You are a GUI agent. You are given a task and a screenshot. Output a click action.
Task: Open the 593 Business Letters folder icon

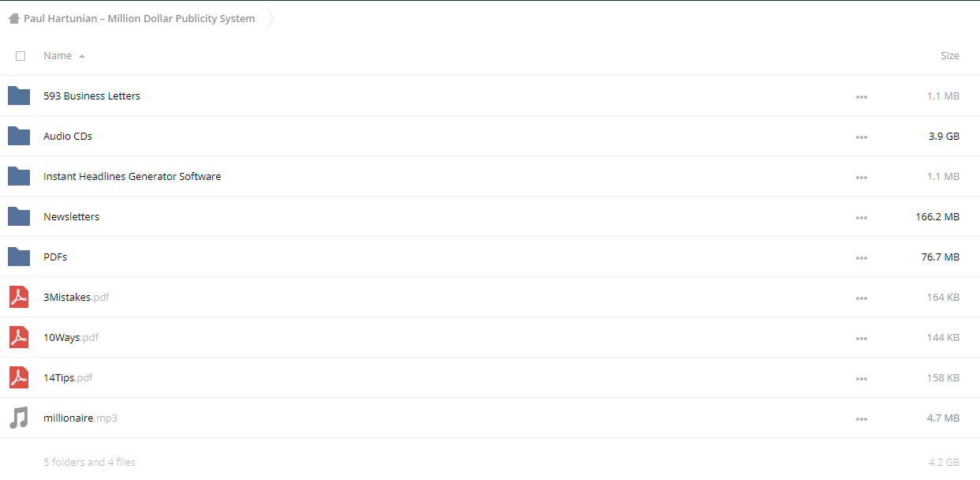pos(19,96)
